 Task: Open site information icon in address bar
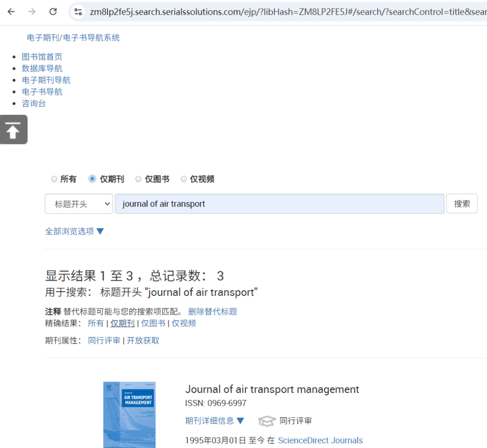click(x=78, y=12)
